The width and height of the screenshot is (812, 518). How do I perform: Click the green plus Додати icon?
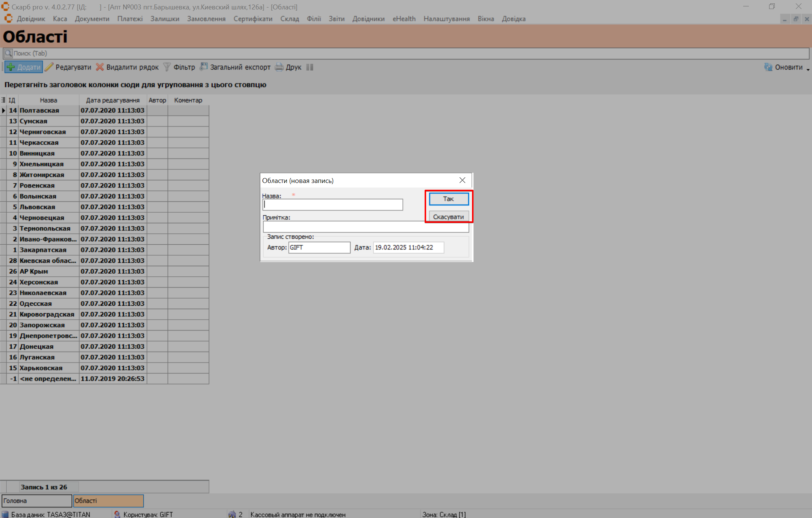pyautogui.click(x=11, y=67)
